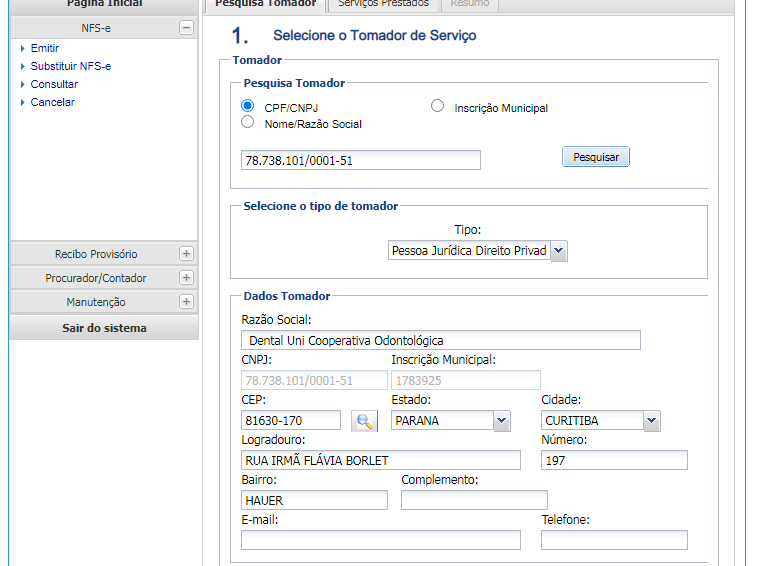Open the Estado dropdown showing PARANA
Viewport: 780px width, 566px height.
tap(502, 421)
